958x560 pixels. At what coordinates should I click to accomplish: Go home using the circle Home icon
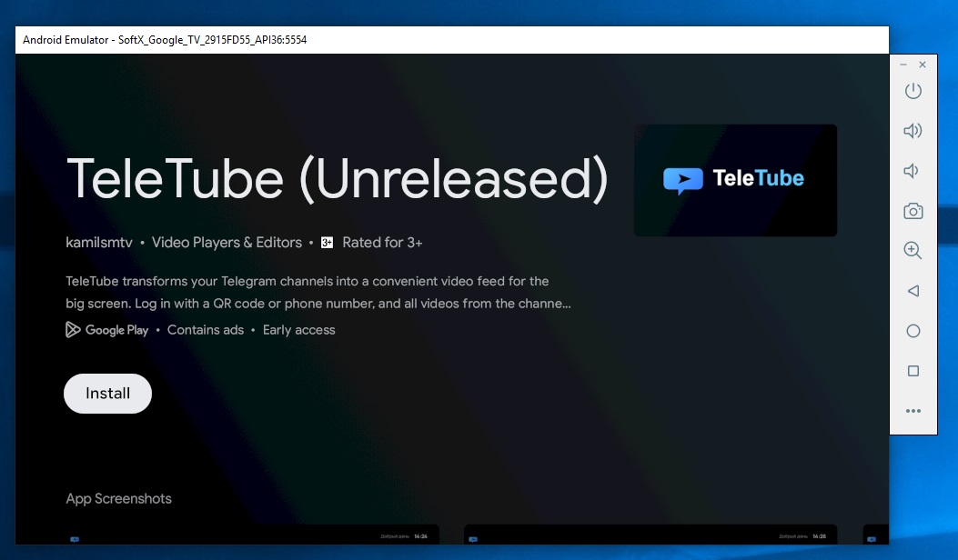913,331
